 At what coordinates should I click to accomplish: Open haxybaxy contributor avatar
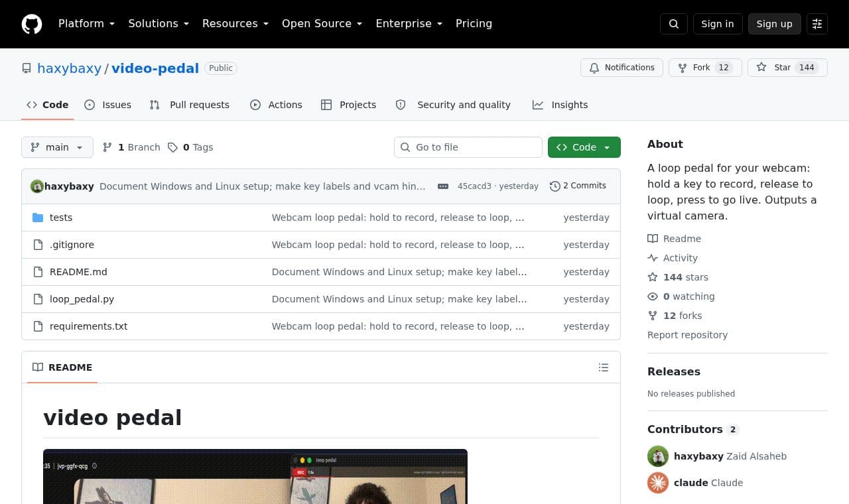coord(658,456)
